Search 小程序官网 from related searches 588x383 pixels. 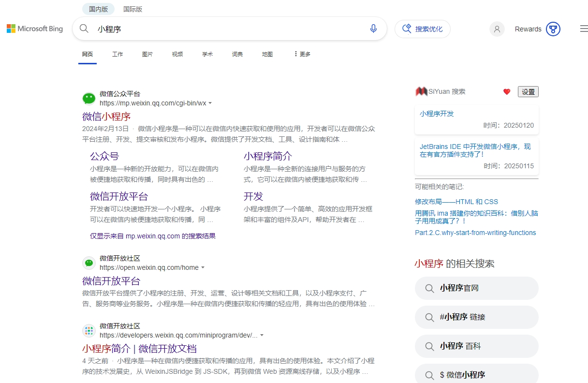coord(476,288)
